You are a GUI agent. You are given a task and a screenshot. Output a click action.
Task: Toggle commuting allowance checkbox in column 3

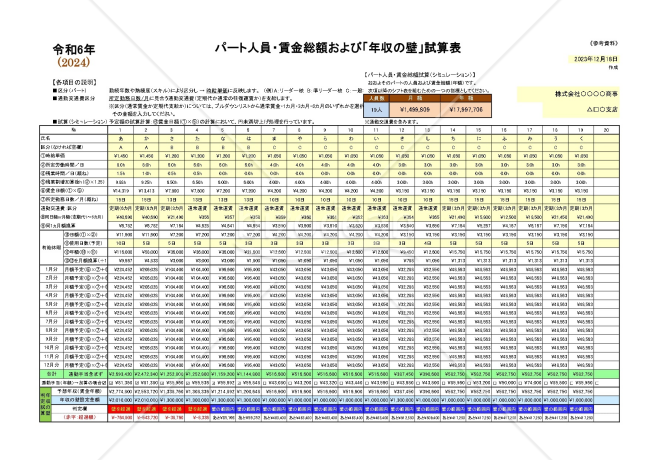click(x=162, y=383)
